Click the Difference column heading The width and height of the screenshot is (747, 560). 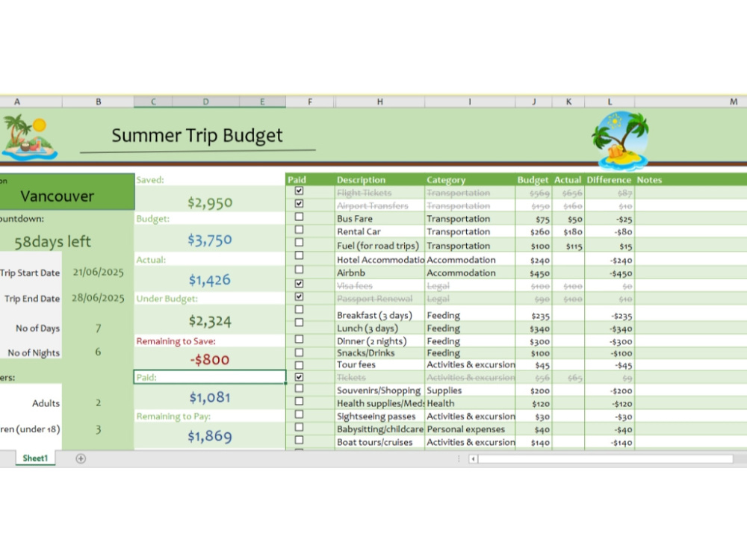point(609,179)
